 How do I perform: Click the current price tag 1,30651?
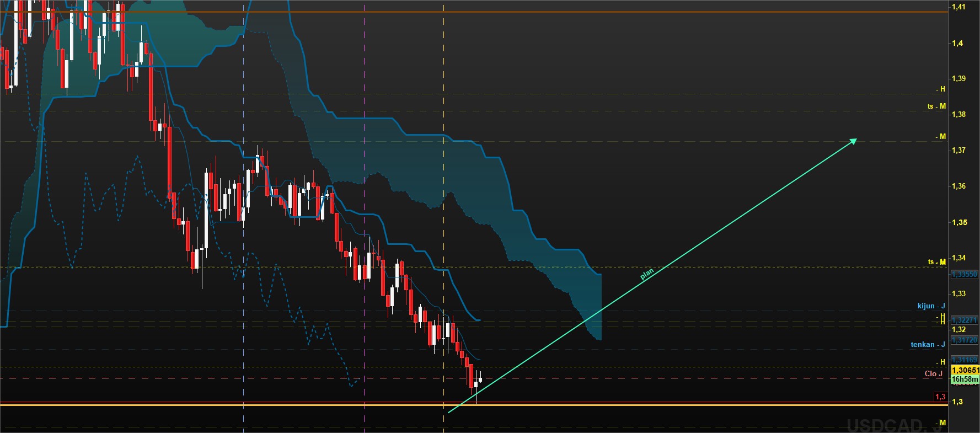point(965,370)
